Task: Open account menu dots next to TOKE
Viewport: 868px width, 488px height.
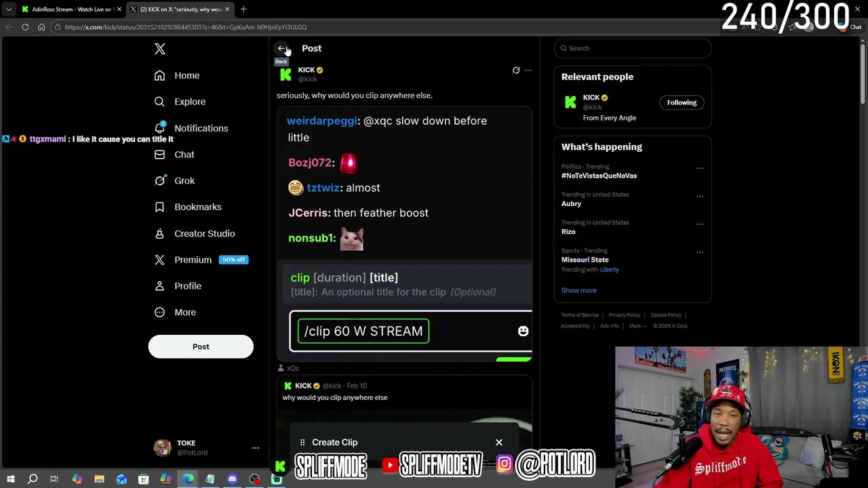Action: pos(256,448)
